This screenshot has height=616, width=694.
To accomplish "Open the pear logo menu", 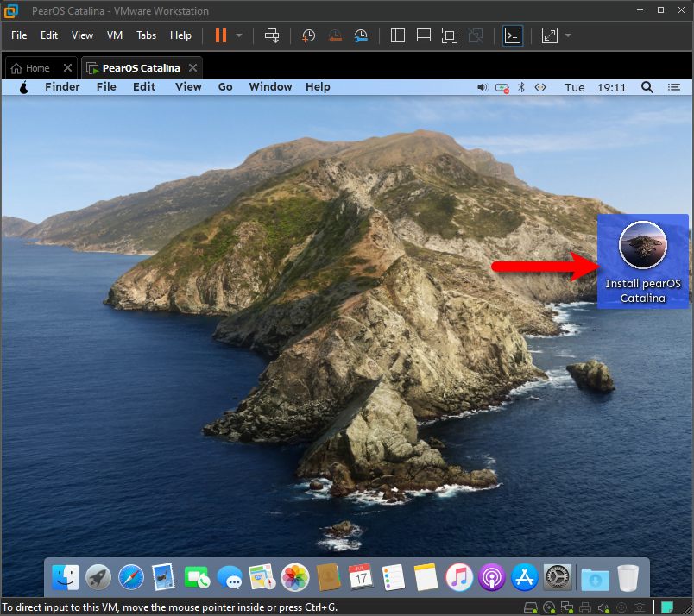I will coord(24,87).
